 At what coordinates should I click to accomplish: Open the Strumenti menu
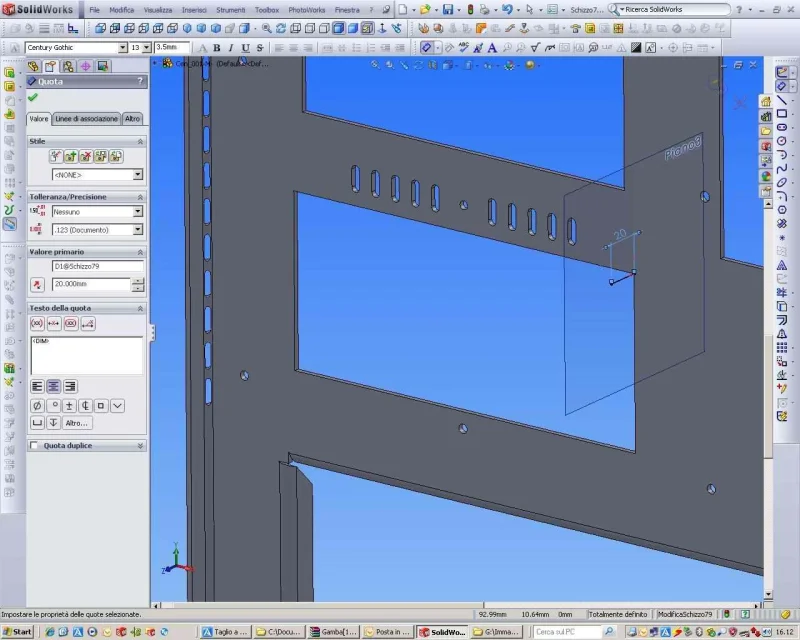click(231, 10)
